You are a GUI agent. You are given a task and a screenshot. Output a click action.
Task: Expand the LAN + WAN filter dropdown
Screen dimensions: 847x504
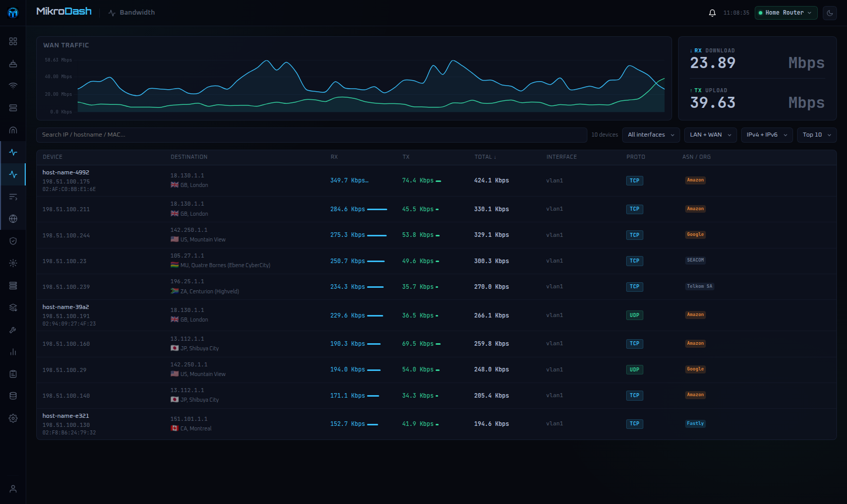click(710, 135)
